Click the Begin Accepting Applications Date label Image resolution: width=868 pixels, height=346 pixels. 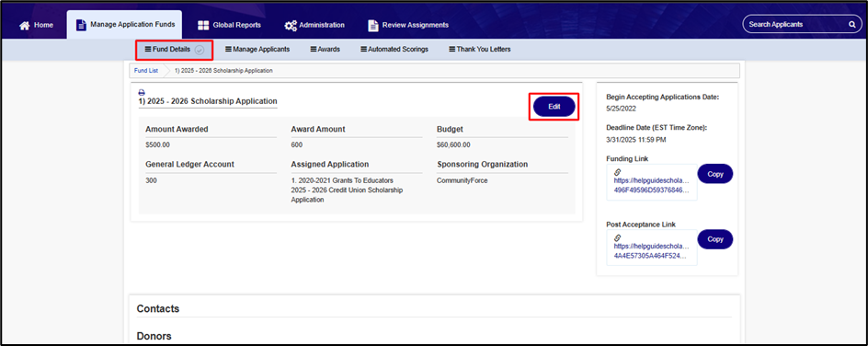coord(663,97)
